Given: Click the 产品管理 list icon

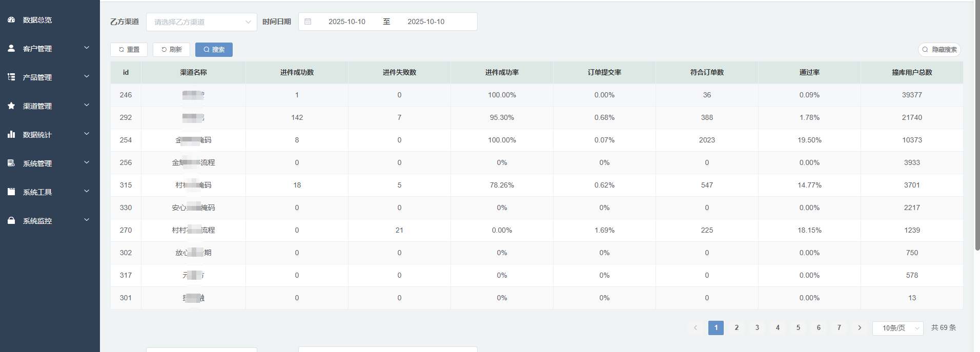Looking at the screenshot, I should [11, 77].
